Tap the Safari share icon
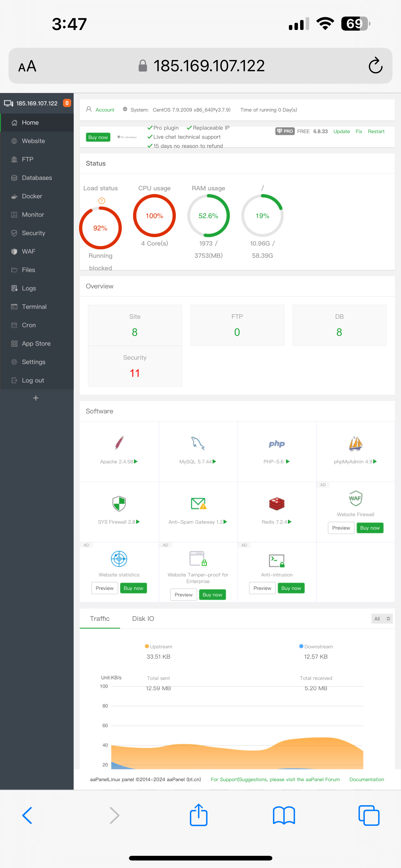 click(199, 815)
